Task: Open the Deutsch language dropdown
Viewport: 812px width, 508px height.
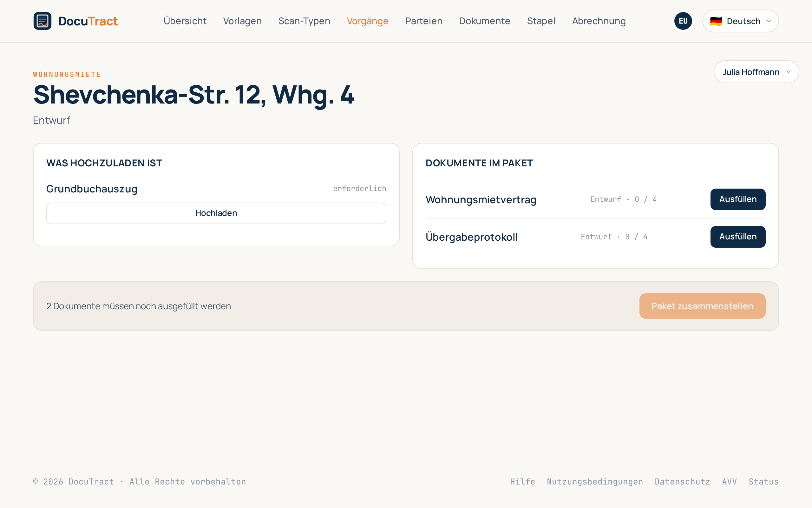Action: [740, 21]
